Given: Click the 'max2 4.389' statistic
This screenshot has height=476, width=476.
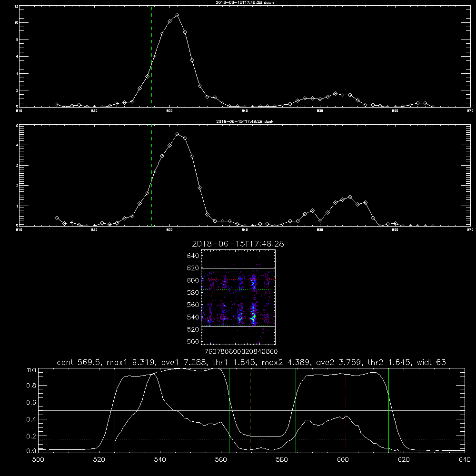Looking at the screenshot, I should 286,362.
